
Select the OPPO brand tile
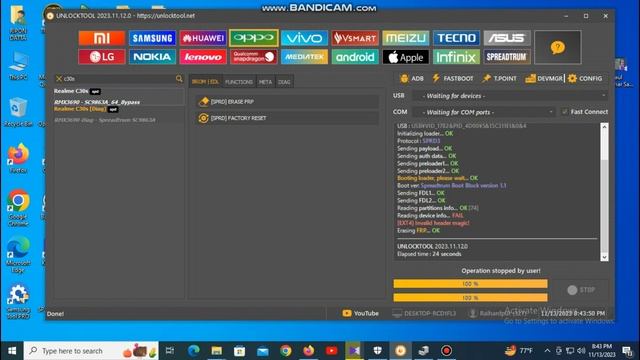pyautogui.click(x=253, y=38)
